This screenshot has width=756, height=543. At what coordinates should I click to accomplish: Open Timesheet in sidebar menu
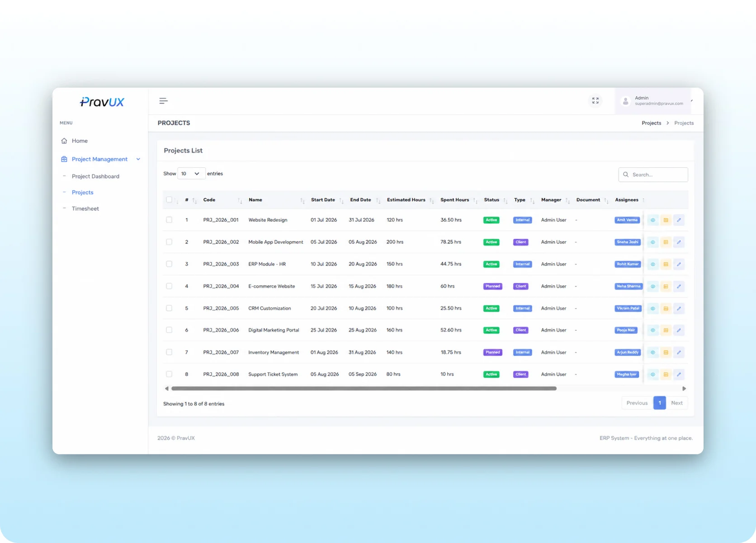[x=85, y=209]
